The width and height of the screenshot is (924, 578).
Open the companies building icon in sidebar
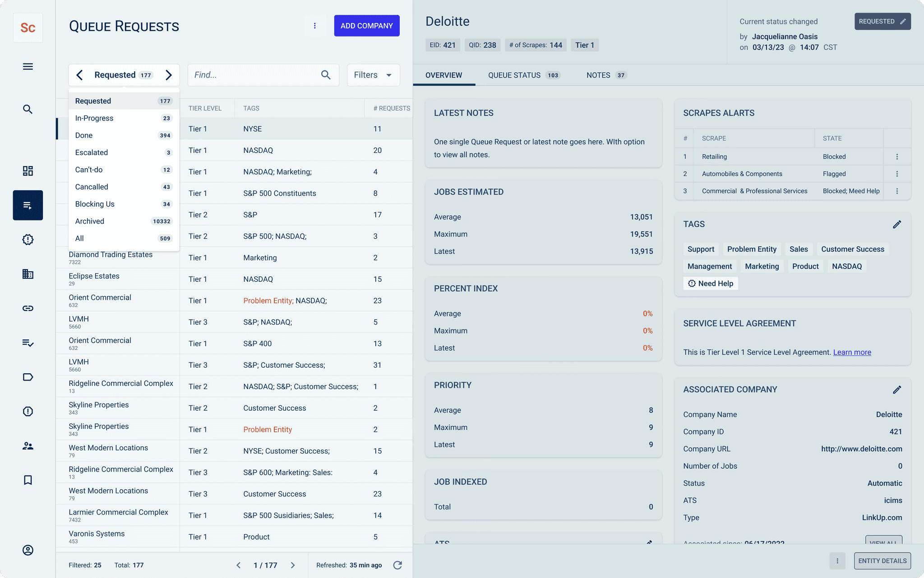28,274
